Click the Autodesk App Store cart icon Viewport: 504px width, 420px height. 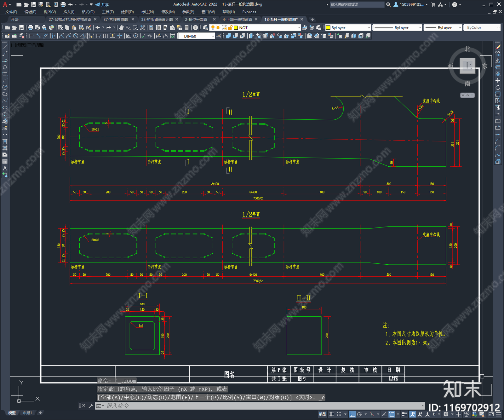click(x=433, y=4)
